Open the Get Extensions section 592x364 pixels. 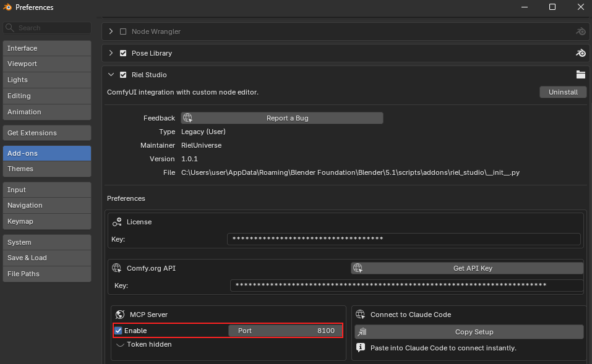[47, 133]
